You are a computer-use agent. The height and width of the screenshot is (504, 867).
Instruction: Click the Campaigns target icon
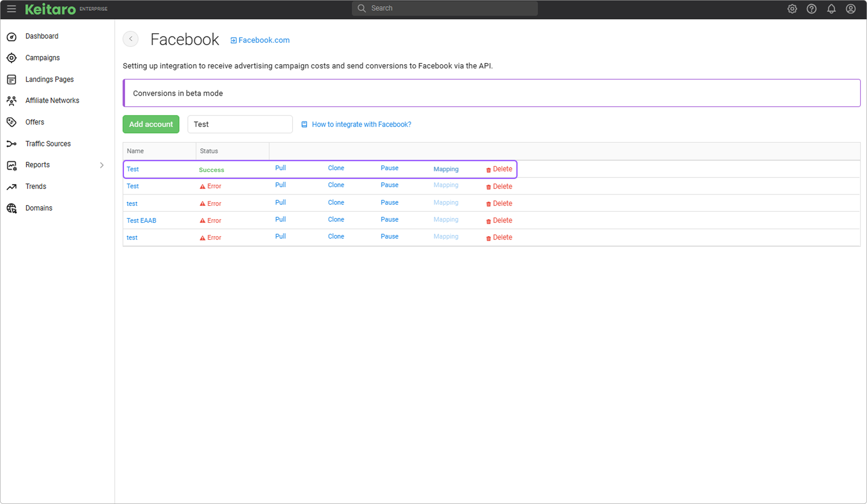tap(12, 58)
